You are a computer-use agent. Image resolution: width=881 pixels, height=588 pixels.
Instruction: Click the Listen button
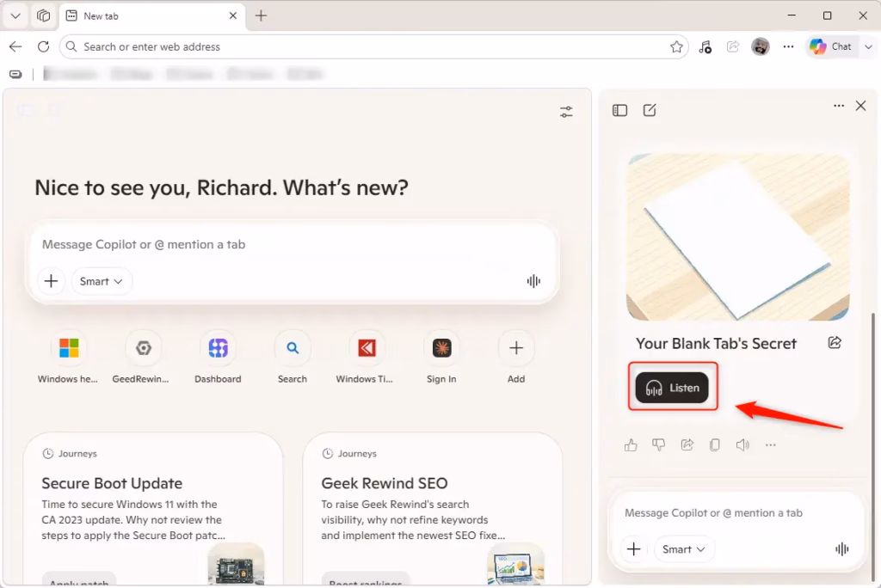coord(672,388)
